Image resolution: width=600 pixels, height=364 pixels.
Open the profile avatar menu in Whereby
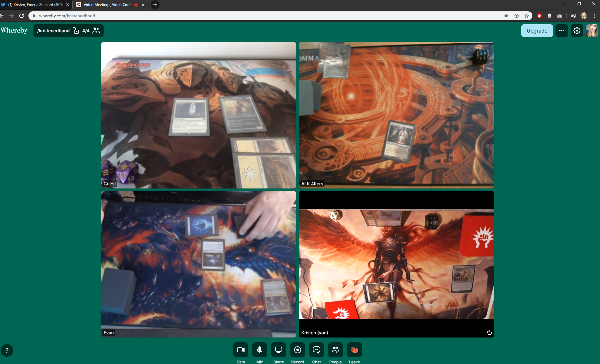click(591, 31)
